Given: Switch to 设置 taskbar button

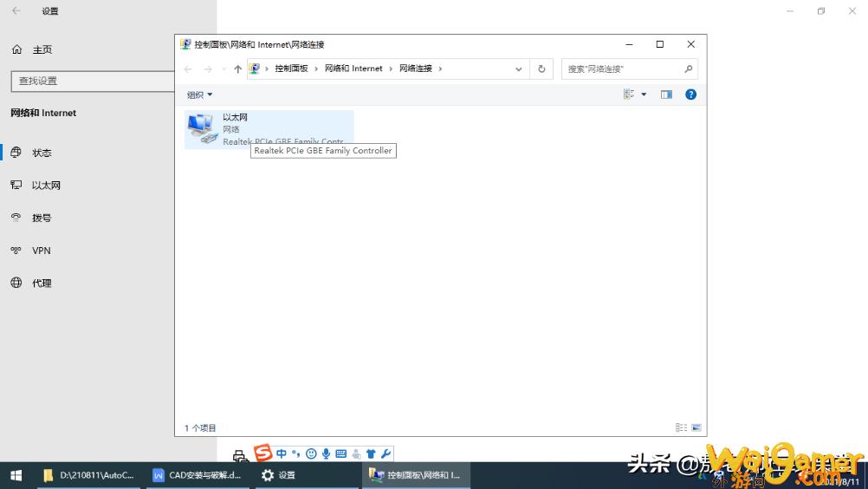Looking at the screenshot, I should point(307,475).
